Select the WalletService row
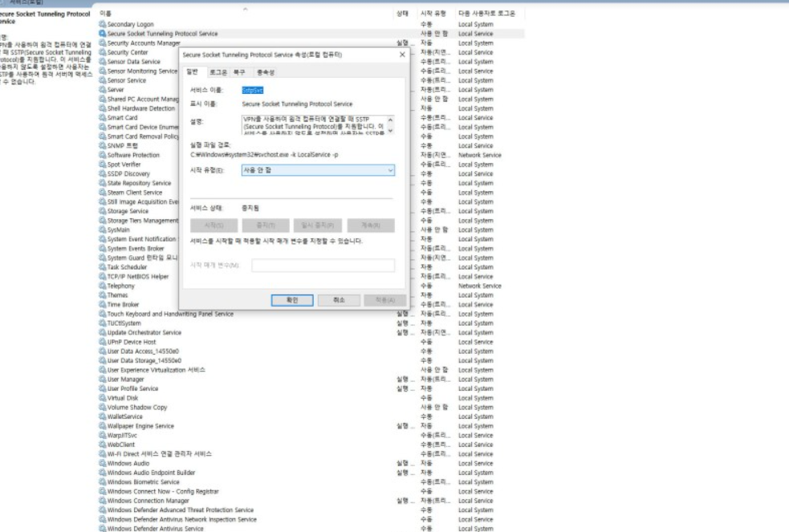The width and height of the screenshot is (789, 532). (311, 416)
